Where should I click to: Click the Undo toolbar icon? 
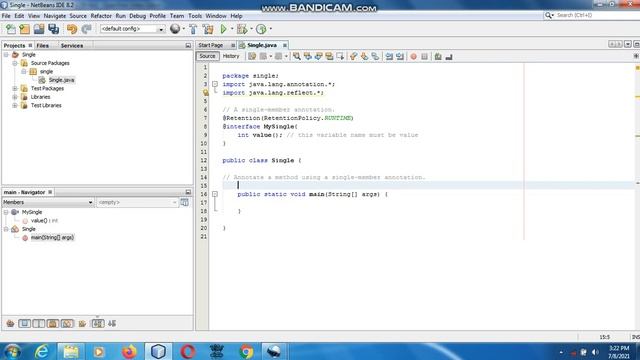(x=72, y=29)
